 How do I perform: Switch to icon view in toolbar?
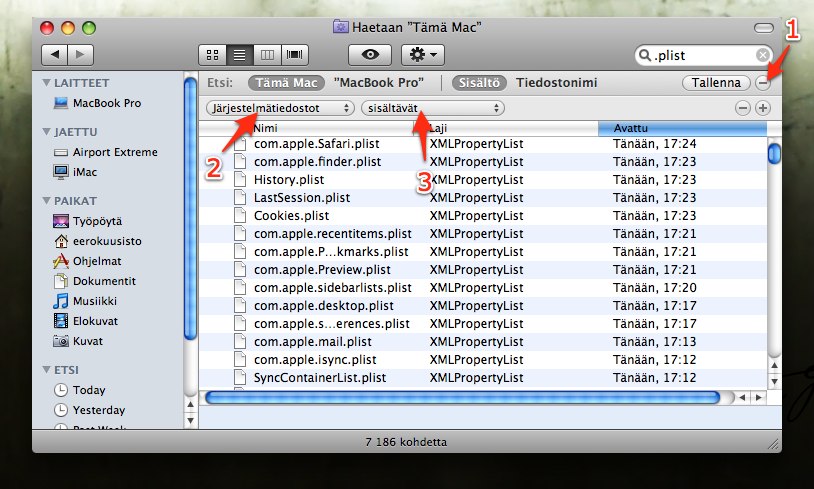click(x=212, y=54)
